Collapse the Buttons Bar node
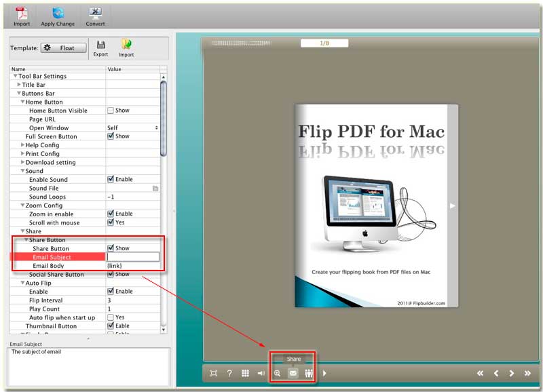 click(x=19, y=93)
